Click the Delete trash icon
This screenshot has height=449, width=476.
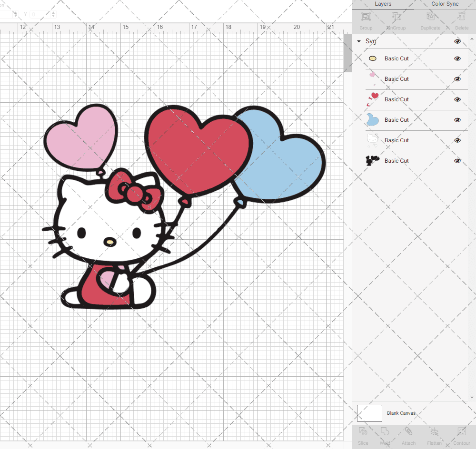(x=461, y=16)
